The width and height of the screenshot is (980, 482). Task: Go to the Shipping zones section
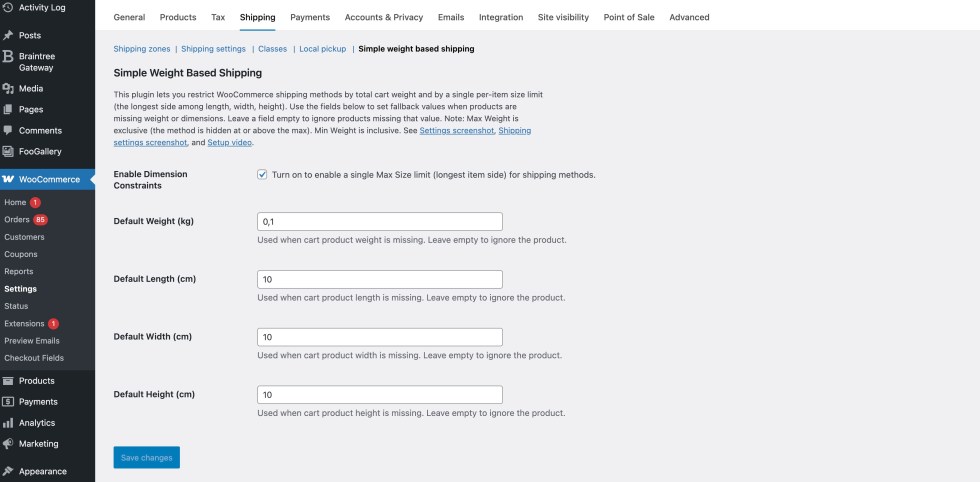click(x=143, y=48)
